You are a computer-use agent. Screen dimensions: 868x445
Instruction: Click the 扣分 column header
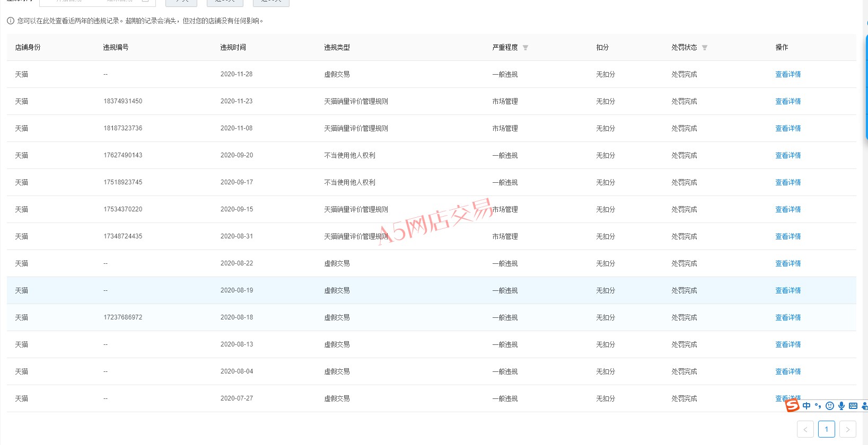point(602,48)
